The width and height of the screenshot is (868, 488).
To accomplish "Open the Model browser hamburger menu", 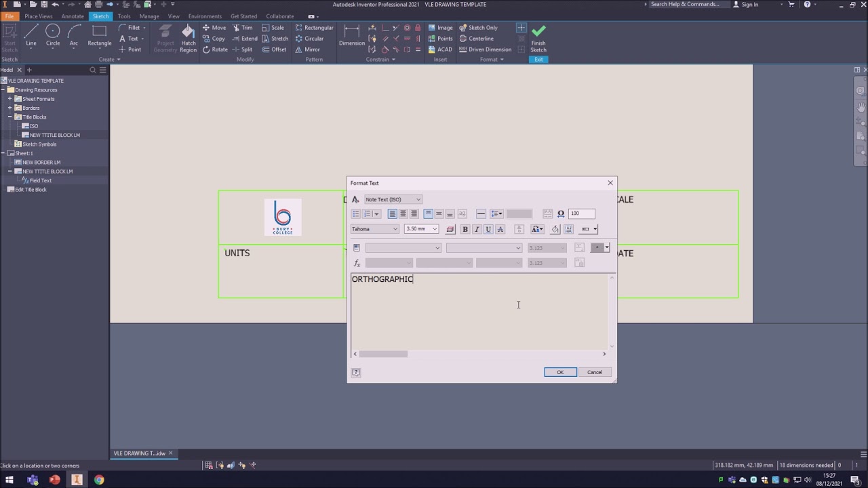I will click(103, 70).
